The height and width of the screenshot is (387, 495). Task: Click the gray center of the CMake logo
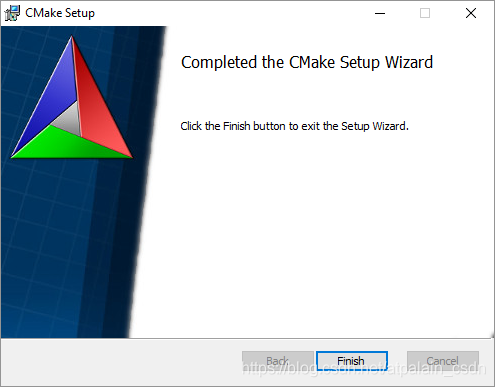tap(70, 120)
